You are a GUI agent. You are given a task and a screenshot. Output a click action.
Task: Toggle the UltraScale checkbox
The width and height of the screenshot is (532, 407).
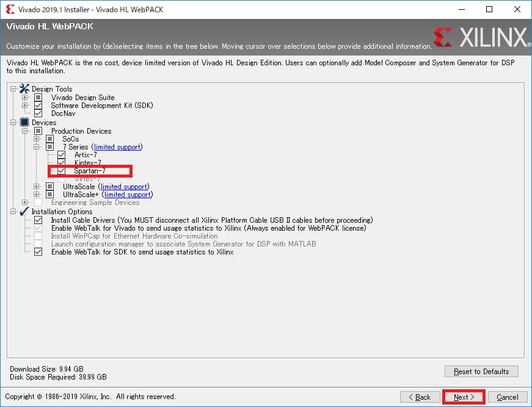click(50, 186)
